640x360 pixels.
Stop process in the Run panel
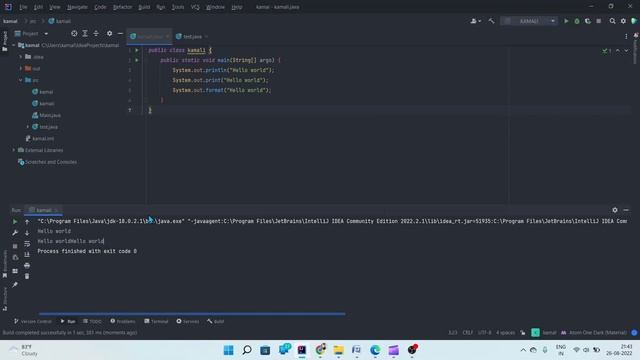tap(15, 246)
